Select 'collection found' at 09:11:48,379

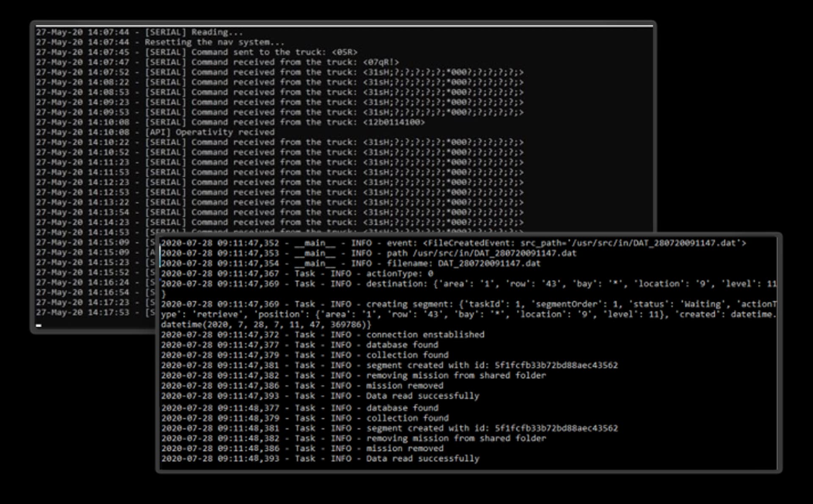pos(407,418)
